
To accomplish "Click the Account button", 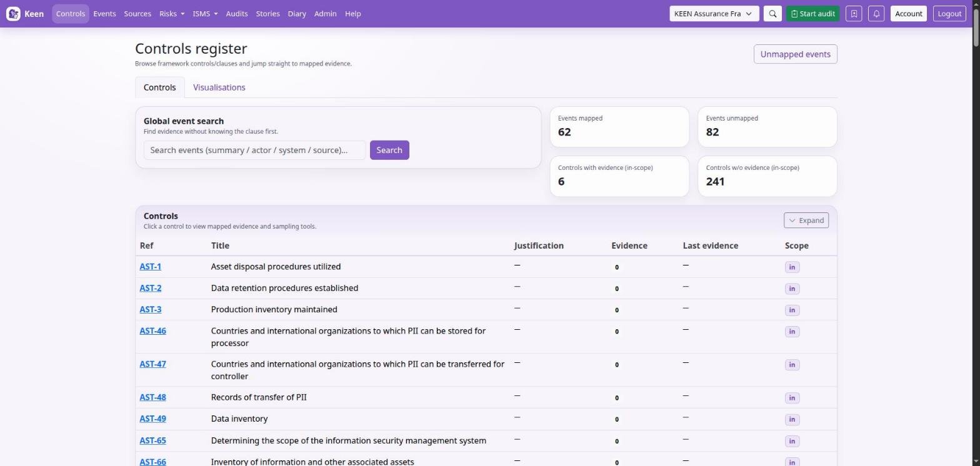I will (908, 14).
